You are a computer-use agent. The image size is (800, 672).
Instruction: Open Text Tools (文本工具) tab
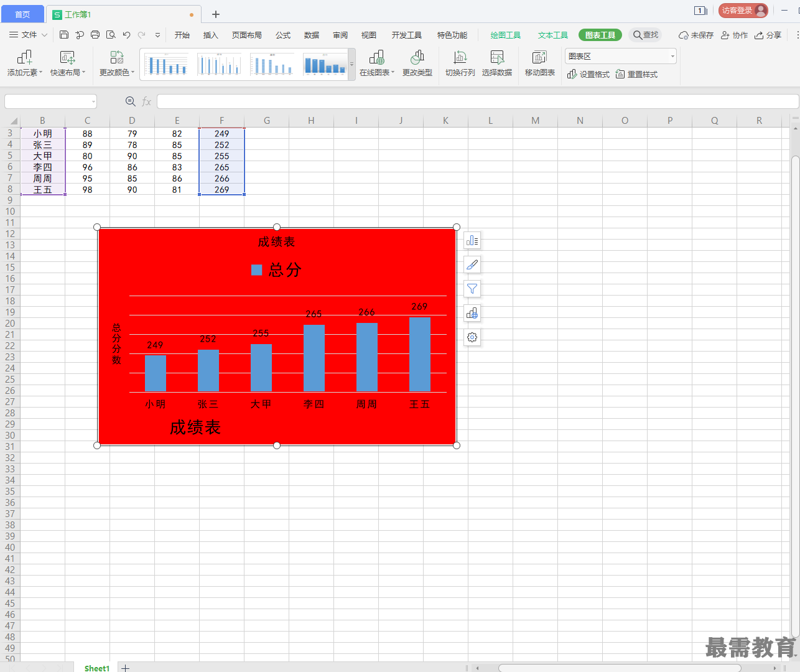pos(553,35)
